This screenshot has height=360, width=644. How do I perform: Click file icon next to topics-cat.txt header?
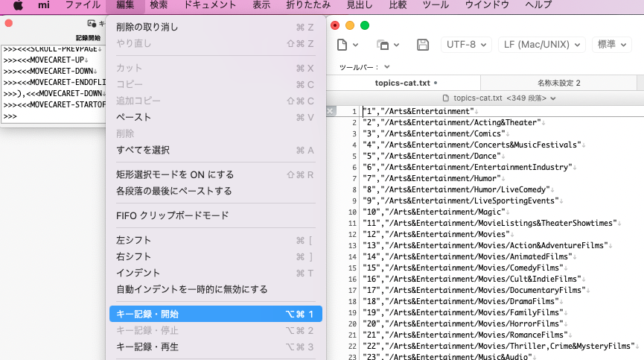446,98
